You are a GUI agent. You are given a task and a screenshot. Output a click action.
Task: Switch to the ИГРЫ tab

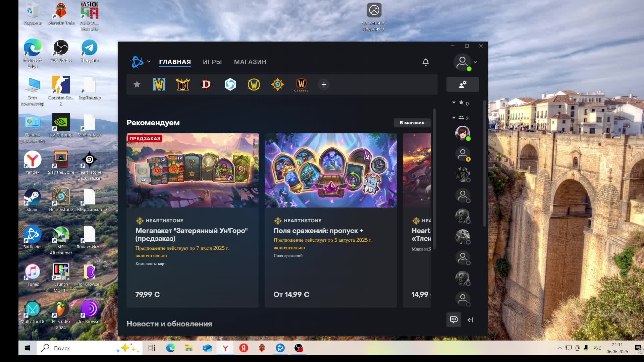pos(212,62)
